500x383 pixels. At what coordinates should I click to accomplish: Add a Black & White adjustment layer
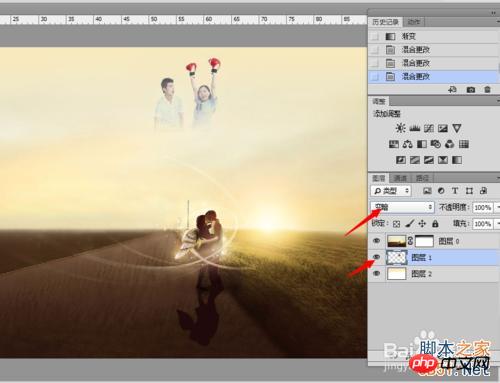coord(422,144)
